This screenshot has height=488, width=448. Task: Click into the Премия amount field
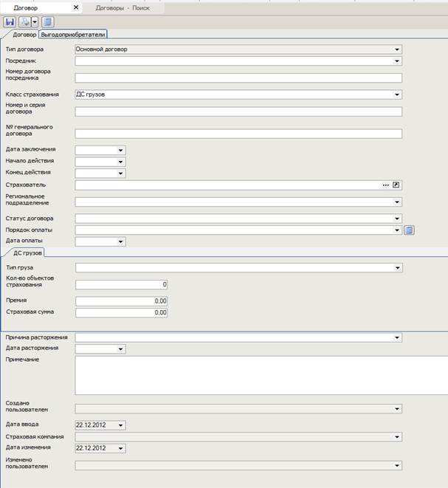[122, 301]
